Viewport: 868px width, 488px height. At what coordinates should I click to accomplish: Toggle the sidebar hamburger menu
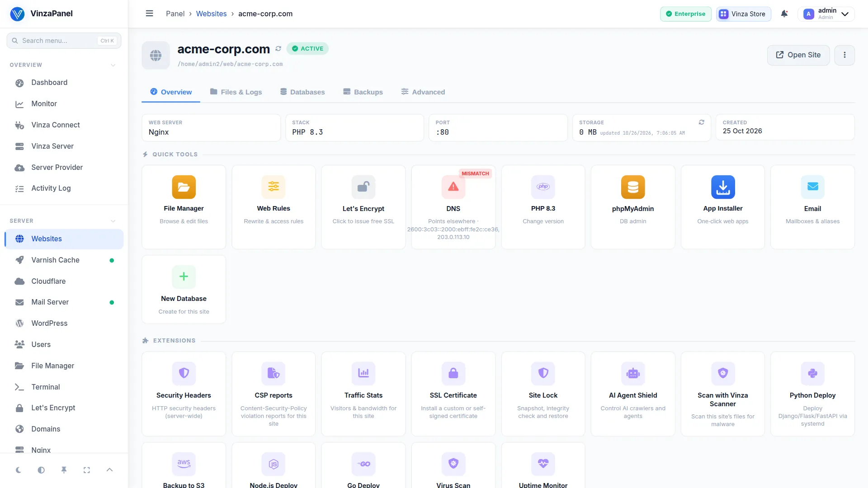(x=149, y=14)
